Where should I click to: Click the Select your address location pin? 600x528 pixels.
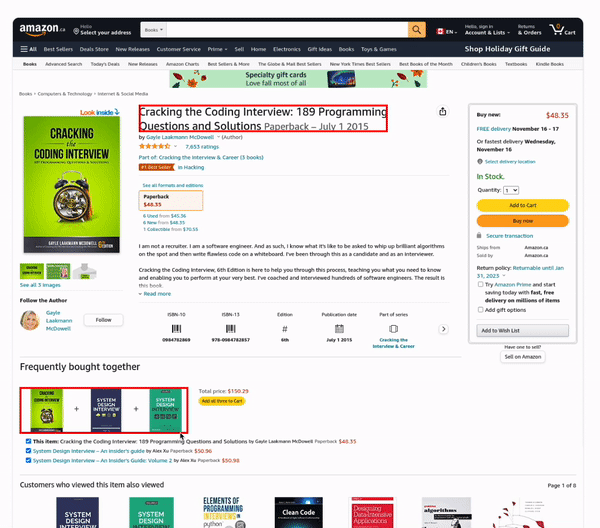coord(76,31)
